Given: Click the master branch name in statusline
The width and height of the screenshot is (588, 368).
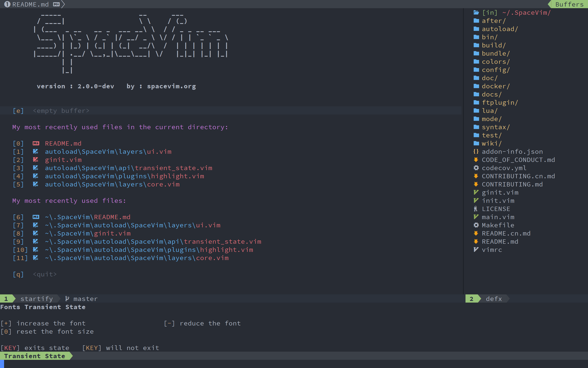Looking at the screenshot, I should [85, 299].
